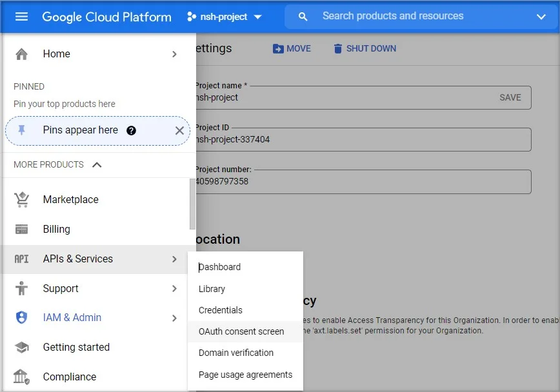The height and width of the screenshot is (392, 560).
Task: Click the hamburger navigation menu icon
Action: 21,17
